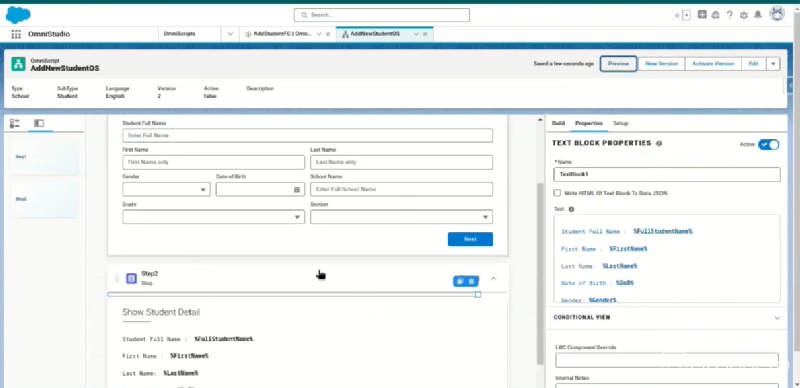This screenshot has height=388, width=800.
Task: Click the Show Student Detail heading
Action: pos(161,312)
